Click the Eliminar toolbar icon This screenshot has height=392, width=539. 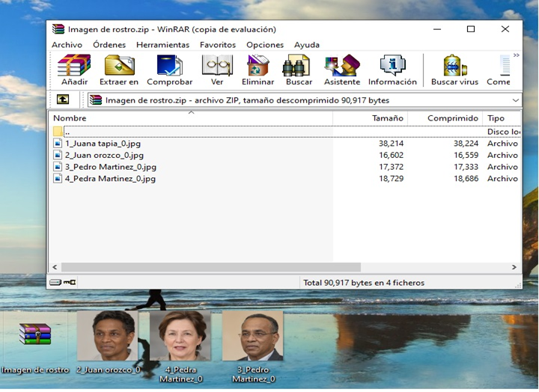pyautogui.click(x=258, y=70)
